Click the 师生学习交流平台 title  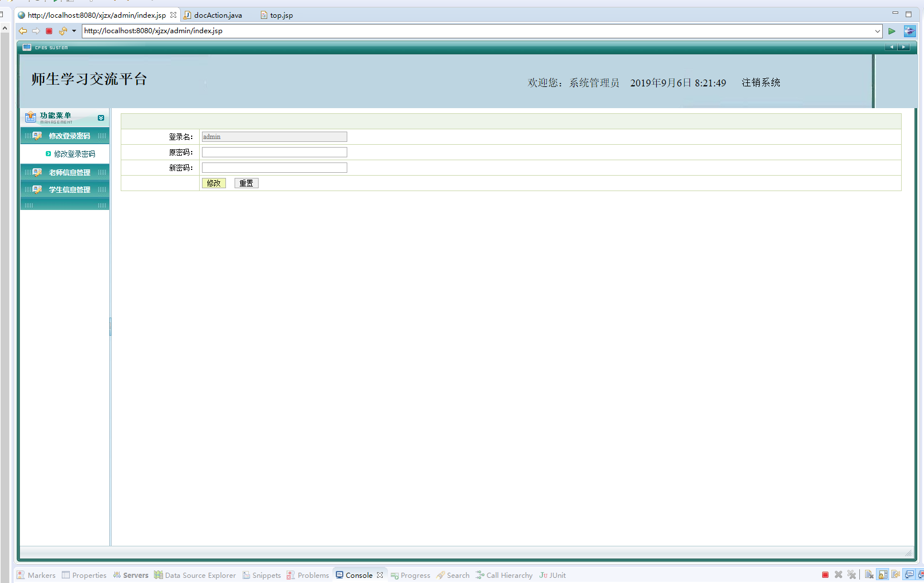tap(89, 79)
